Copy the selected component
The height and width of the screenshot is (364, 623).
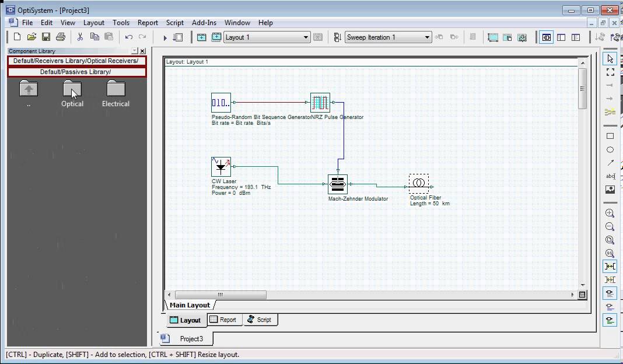(94, 37)
